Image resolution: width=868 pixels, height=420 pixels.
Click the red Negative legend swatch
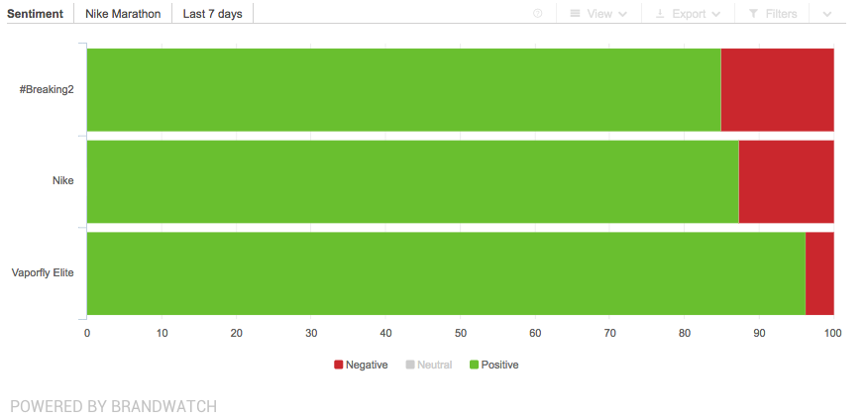coord(339,365)
